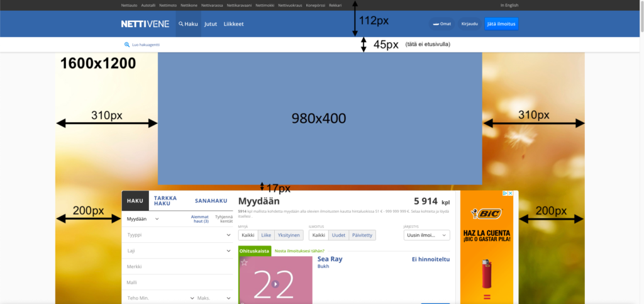Go to Nettimokki in top bar

(x=265, y=5)
